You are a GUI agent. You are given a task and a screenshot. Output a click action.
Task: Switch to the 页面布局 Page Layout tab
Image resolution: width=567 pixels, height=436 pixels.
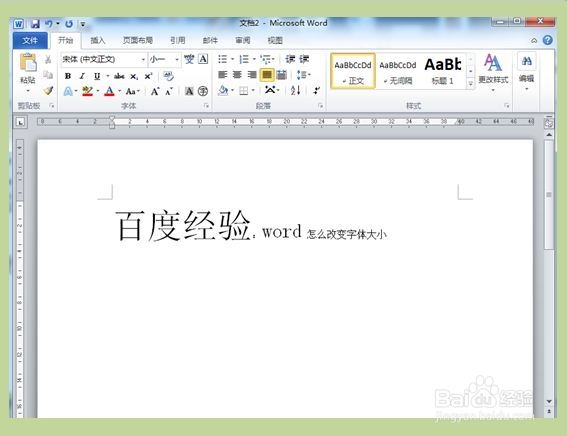click(137, 40)
